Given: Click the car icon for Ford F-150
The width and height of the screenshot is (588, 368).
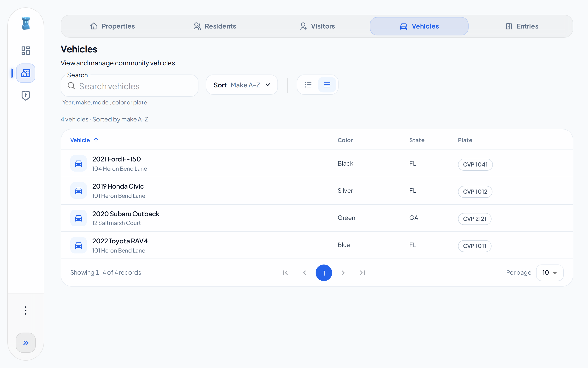Looking at the screenshot, I should (79, 163).
